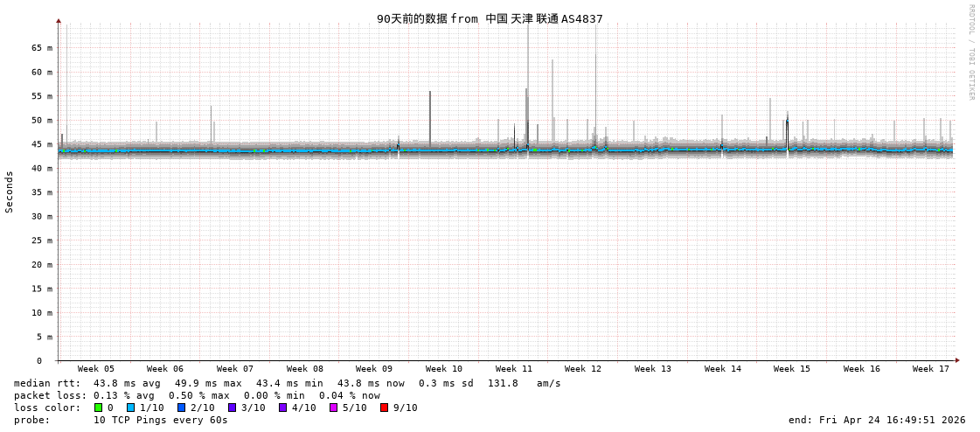Viewport: 980px width, 432px height.
Task: Select the violet 4/10 loss swatch
Action: pos(282,408)
